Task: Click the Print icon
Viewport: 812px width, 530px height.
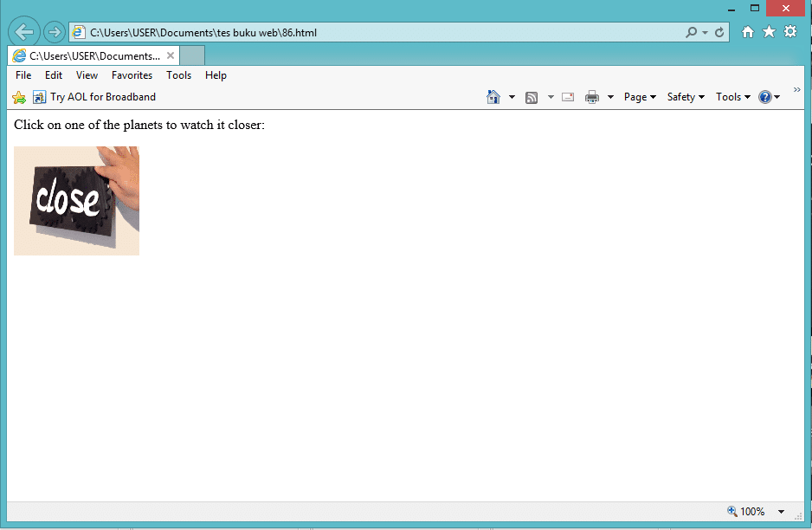Action: pos(593,97)
